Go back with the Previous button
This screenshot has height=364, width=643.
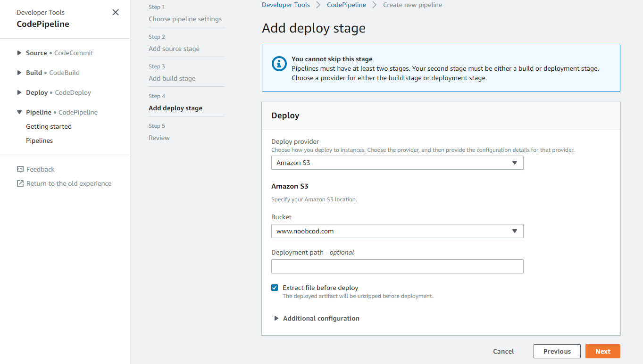[557, 351]
